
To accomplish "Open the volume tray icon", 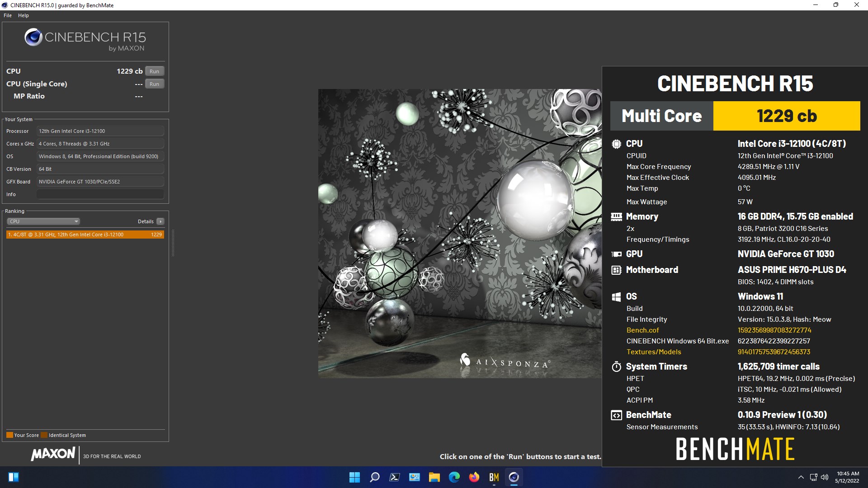I will pyautogui.click(x=825, y=477).
